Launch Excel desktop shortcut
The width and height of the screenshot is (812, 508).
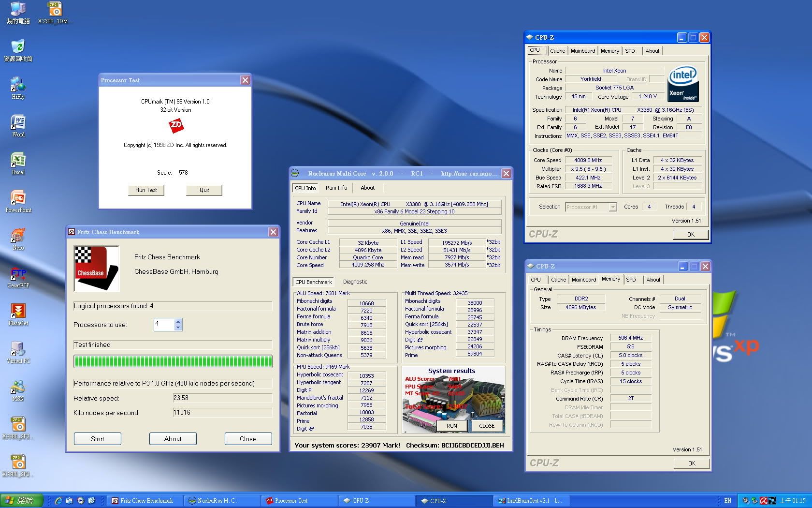pyautogui.click(x=18, y=164)
